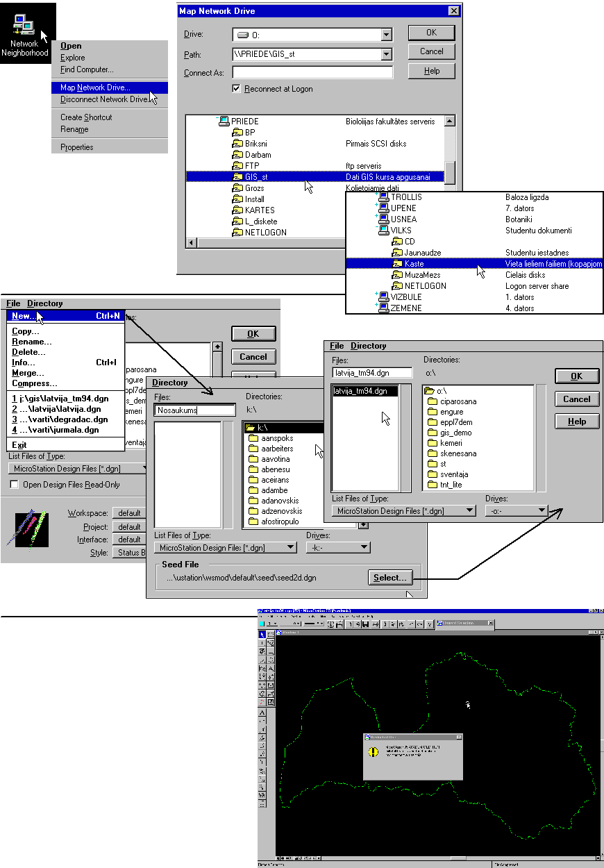This screenshot has width=604, height=868.
Task: Enable Open Design Files Read-Only checkbox
Action: click(x=15, y=485)
